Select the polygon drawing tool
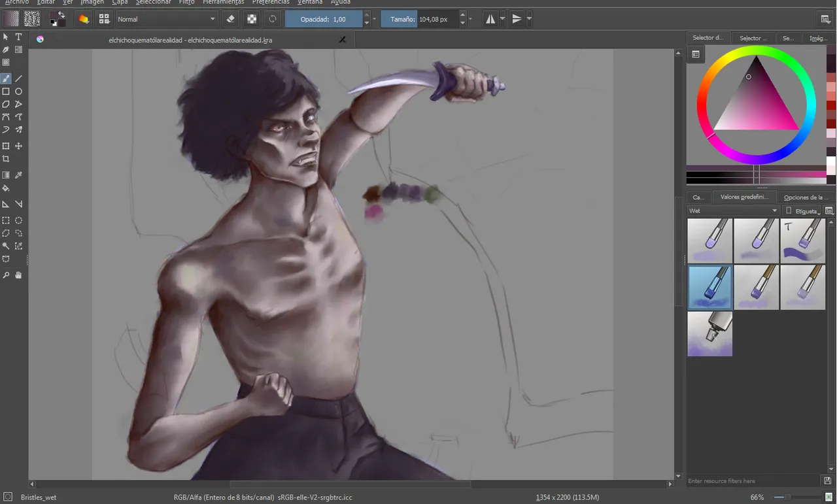The height and width of the screenshot is (504, 837). click(x=6, y=104)
